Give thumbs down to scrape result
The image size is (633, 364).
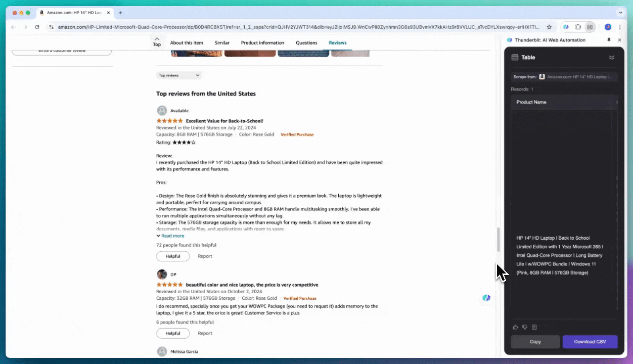525,327
